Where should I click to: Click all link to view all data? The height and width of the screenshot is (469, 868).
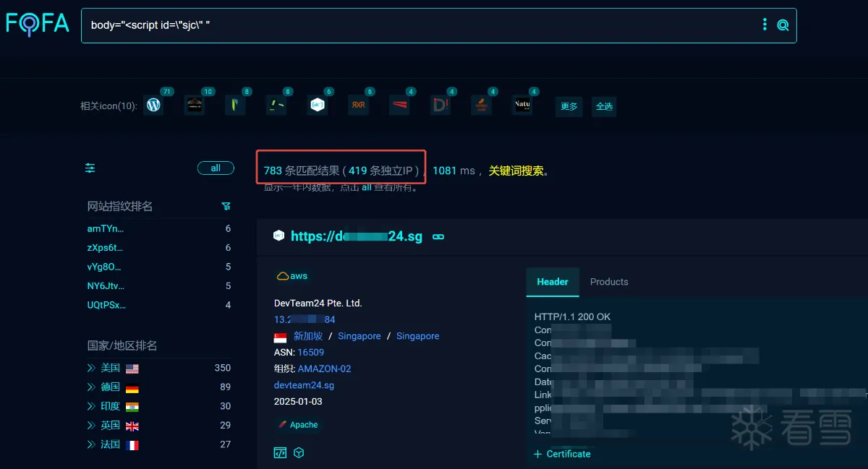coord(367,187)
